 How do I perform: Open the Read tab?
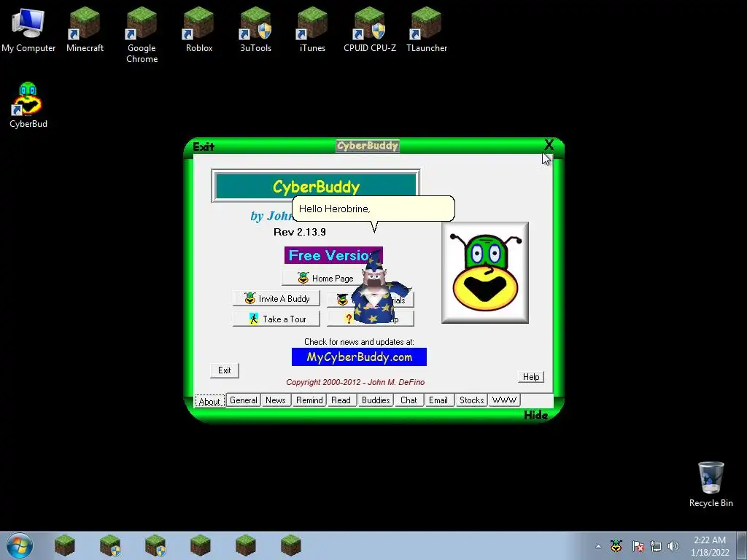tap(341, 400)
